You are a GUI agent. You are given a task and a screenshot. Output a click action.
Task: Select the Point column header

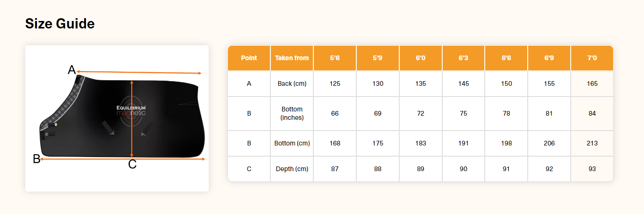tap(249, 58)
